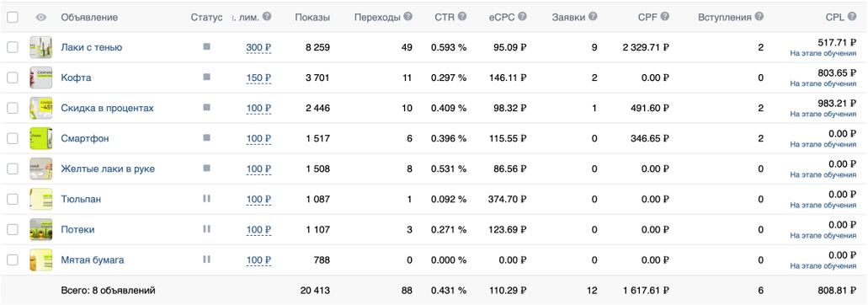Open the Скидка в процентах ad

(108, 108)
